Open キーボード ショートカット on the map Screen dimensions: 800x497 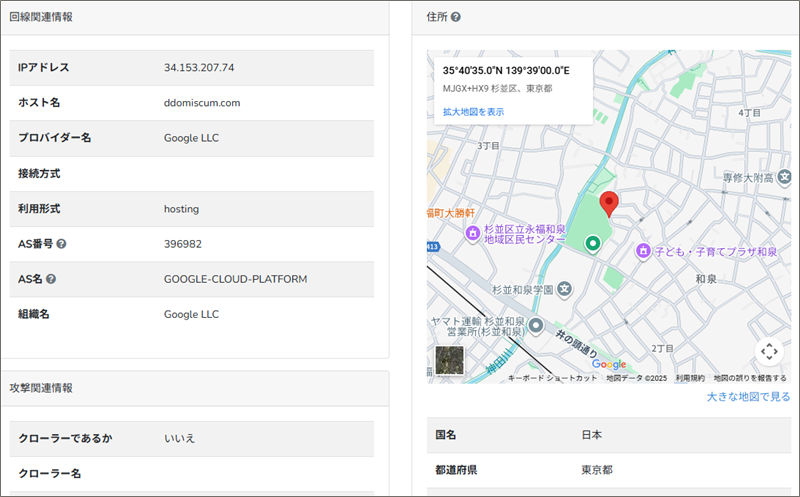pyautogui.click(x=553, y=379)
